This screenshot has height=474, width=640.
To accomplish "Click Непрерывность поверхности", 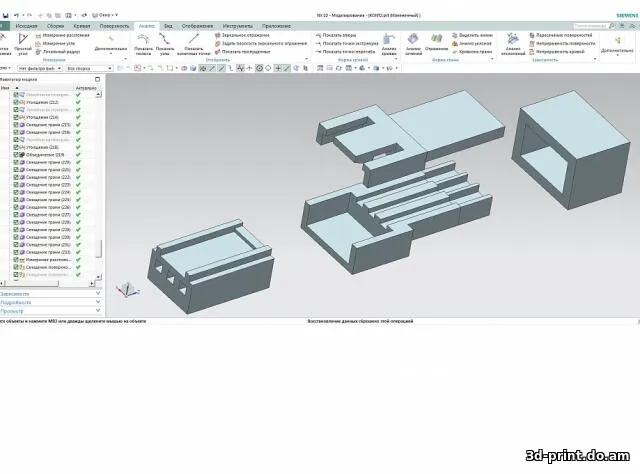I will click(x=562, y=43).
